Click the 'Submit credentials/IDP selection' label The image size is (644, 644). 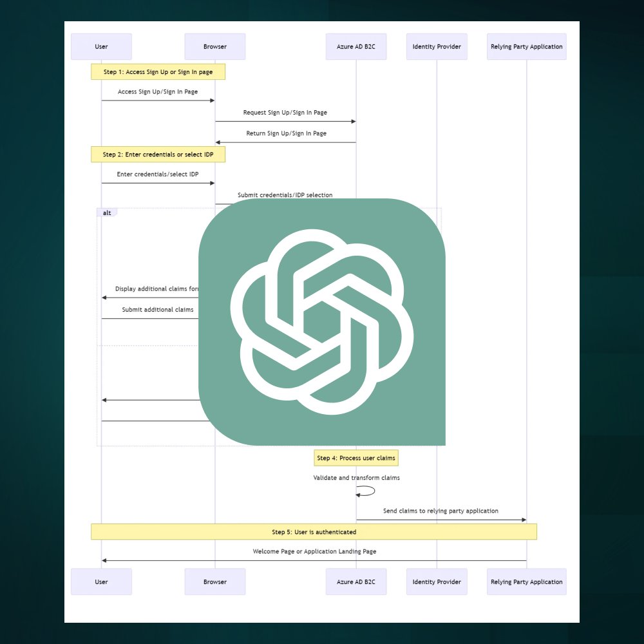(x=285, y=195)
